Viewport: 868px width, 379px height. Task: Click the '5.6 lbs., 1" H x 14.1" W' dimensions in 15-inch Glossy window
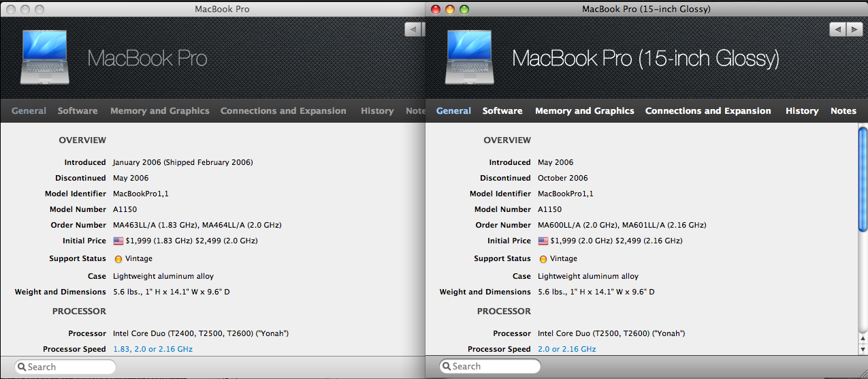[596, 292]
